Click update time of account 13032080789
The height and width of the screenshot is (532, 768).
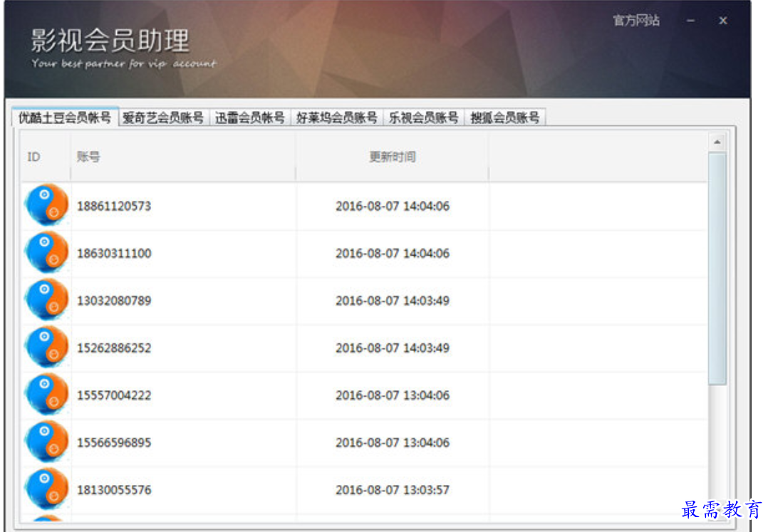click(x=393, y=301)
